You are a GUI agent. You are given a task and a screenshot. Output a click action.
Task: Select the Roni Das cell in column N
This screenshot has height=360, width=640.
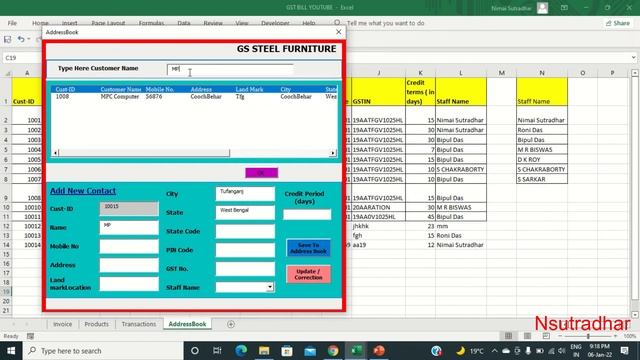pyautogui.click(x=542, y=130)
